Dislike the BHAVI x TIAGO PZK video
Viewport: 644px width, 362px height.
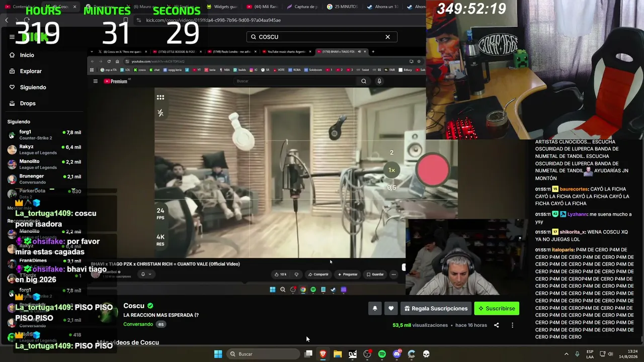[x=296, y=274]
